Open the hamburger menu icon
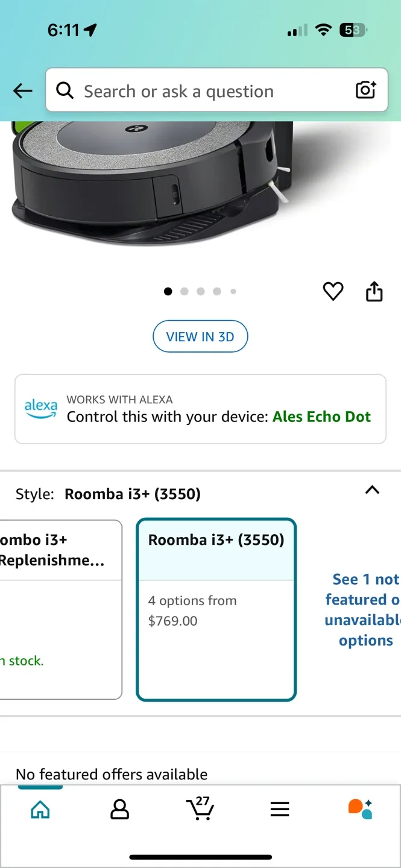The height and width of the screenshot is (868, 401). tap(280, 810)
